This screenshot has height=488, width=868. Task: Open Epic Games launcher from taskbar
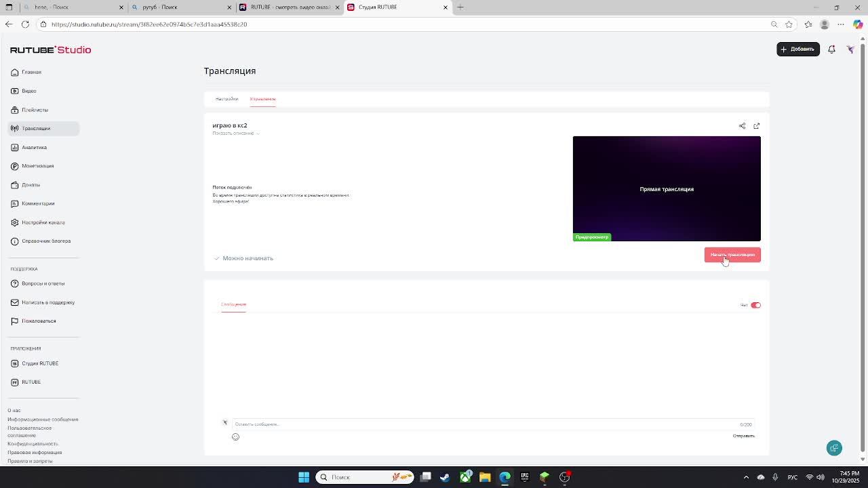tap(524, 477)
